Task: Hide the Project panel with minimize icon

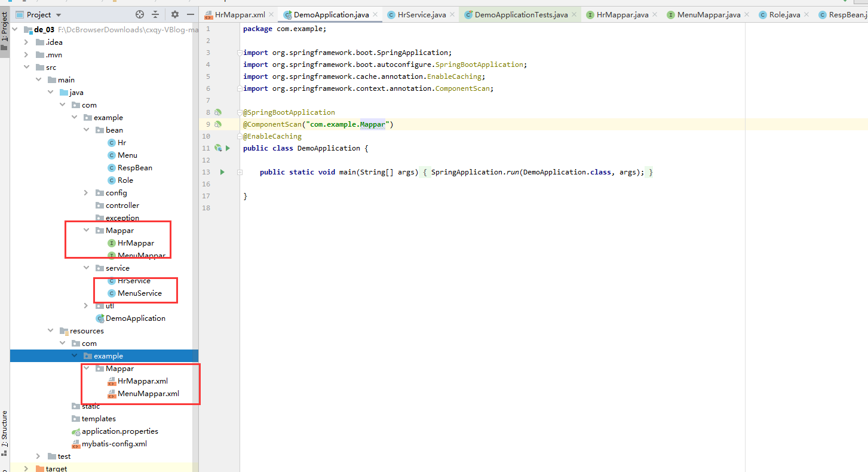Action: [191, 14]
